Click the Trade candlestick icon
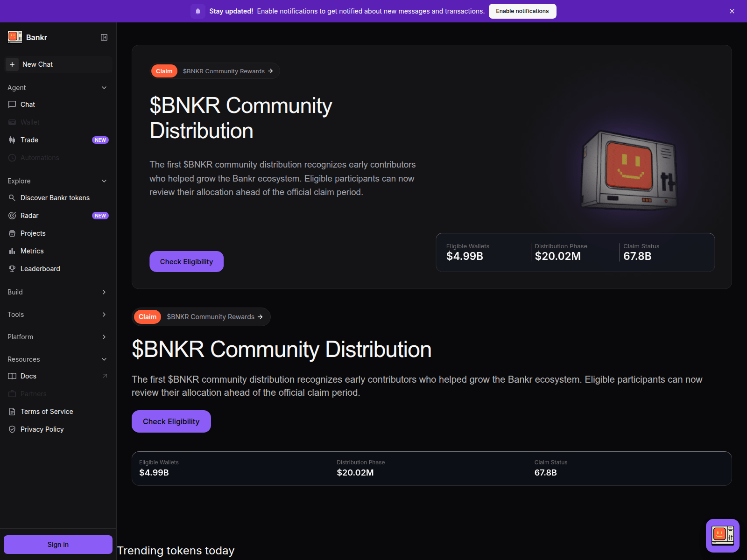747x560 pixels. coord(12,140)
